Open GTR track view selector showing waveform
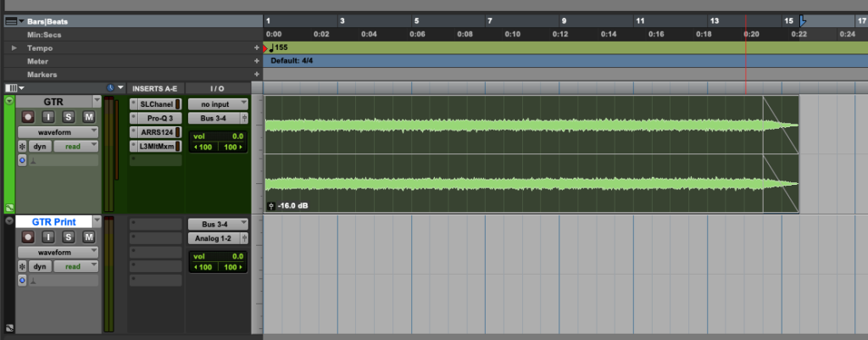Image resolution: width=868 pixels, height=340 pixels. pos(58,132)
